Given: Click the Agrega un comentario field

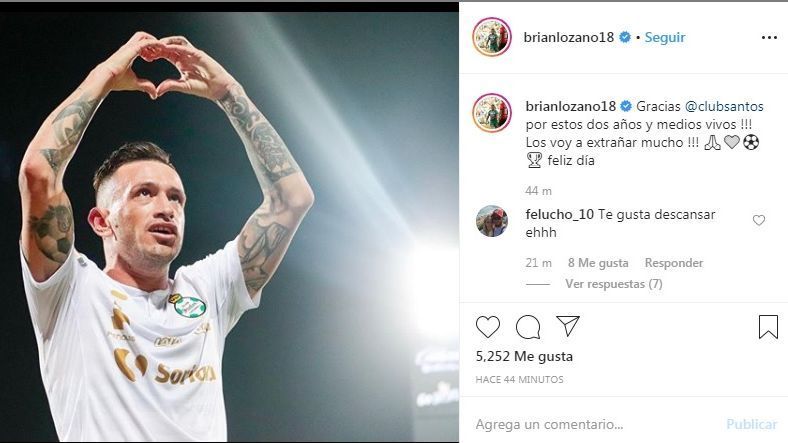Looking at the screenshot, I should [x=590, y=424].
